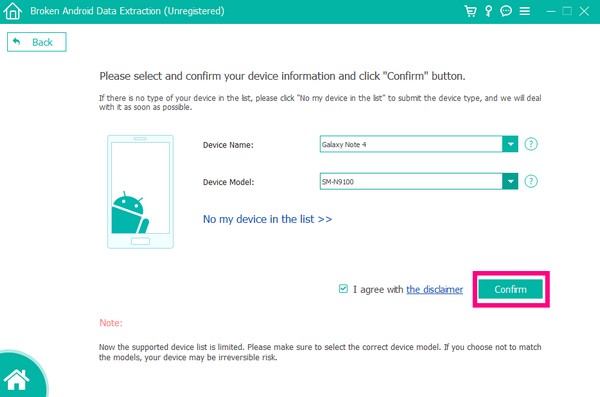
Task: Click the home icon in the title bar
Action: coord(12,11)
